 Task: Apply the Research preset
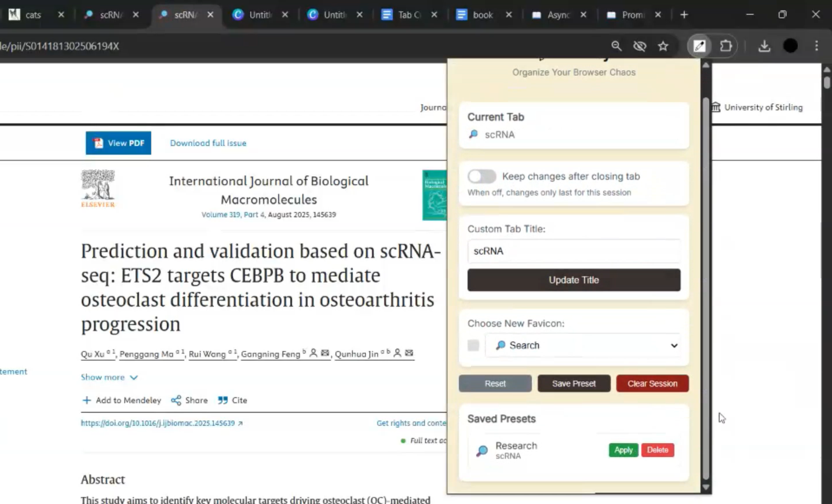coord(623,450)
